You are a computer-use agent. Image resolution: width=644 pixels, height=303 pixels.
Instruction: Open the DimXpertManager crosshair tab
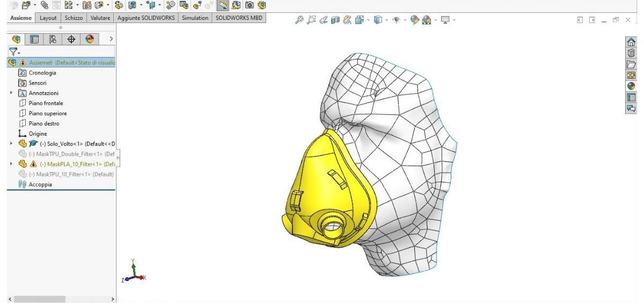[71, 39]
